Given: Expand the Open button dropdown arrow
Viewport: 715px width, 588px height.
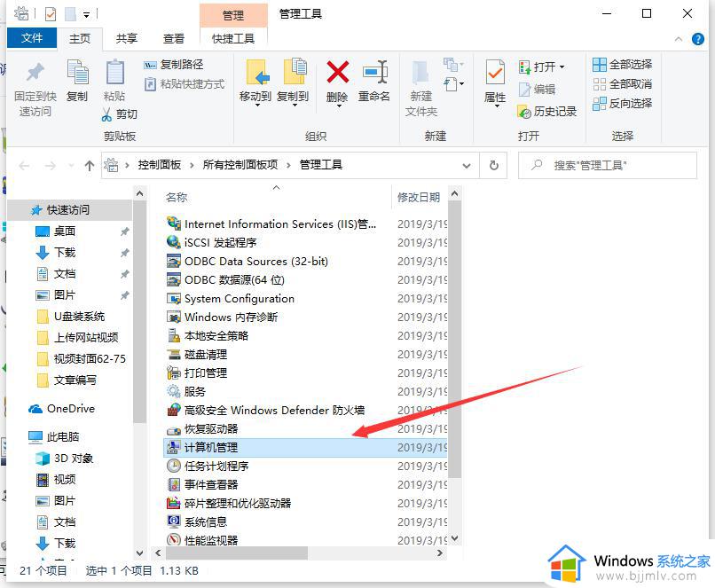Looking at the screenshot, I should pos(562,67).
